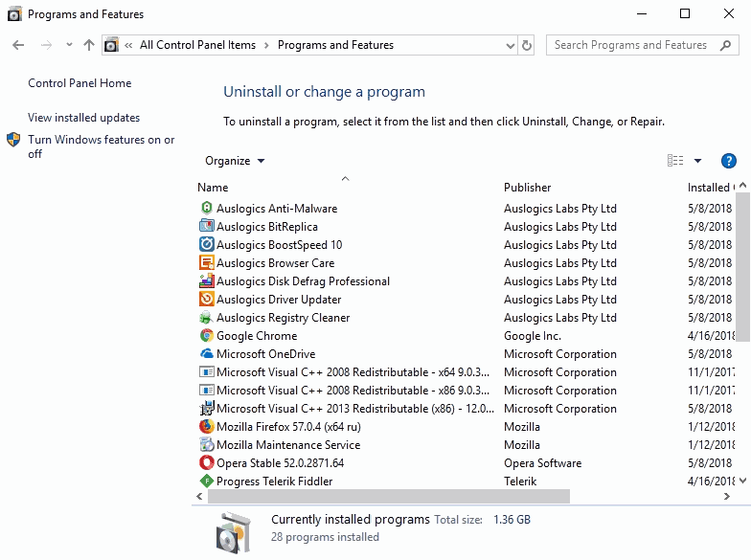The height and width of the screenshot is (560, 751).
Task: Select the Auslogics BoostSpeed 10 entry
Action: point(280,245)
